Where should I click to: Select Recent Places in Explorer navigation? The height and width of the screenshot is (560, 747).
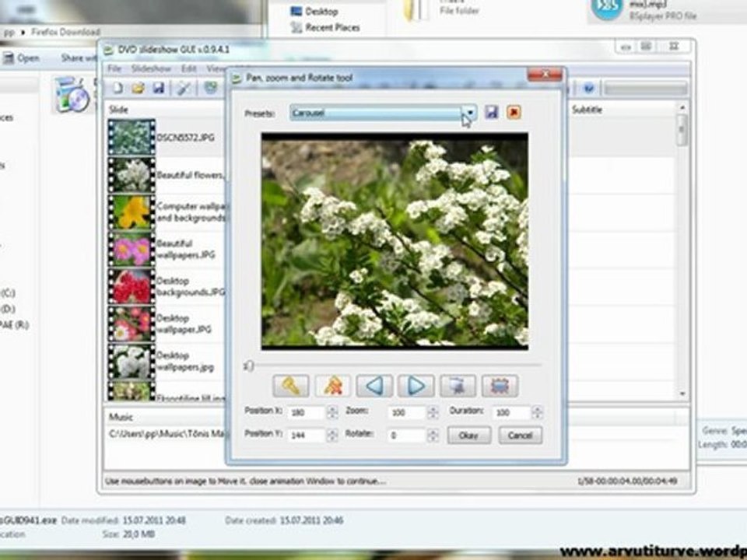pos(326,28)
